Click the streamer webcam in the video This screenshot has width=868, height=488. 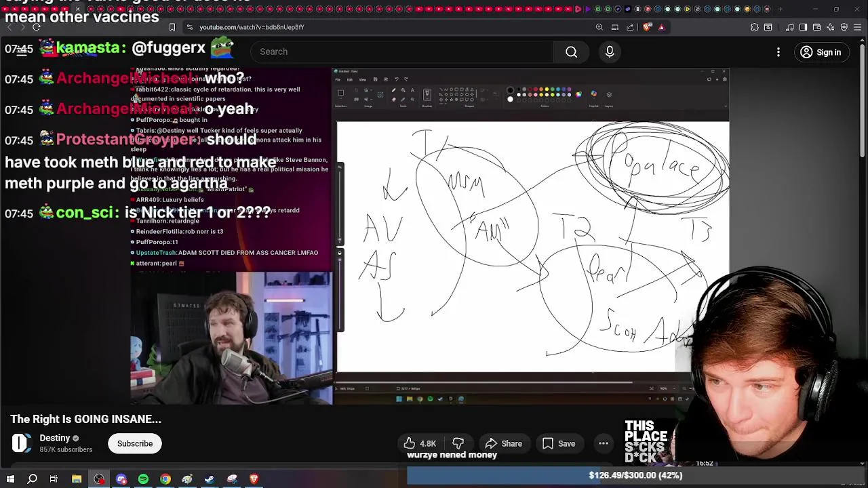pos(231,338)
